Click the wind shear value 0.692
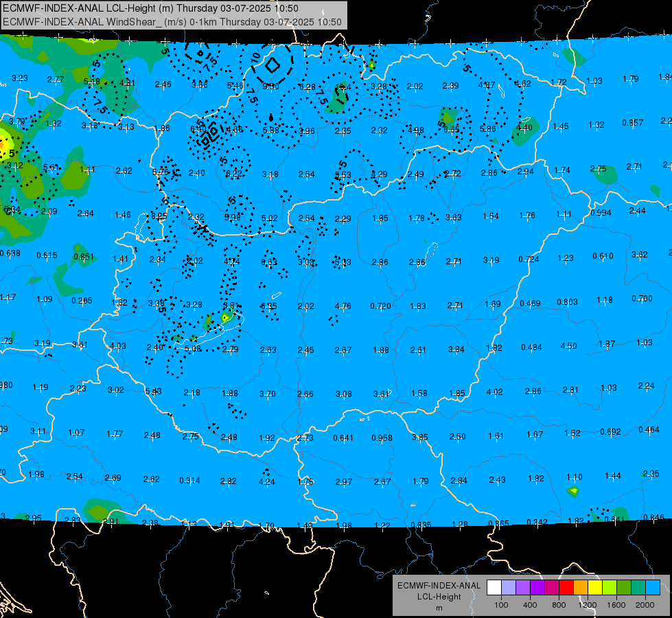 click(x=610, y=431)
